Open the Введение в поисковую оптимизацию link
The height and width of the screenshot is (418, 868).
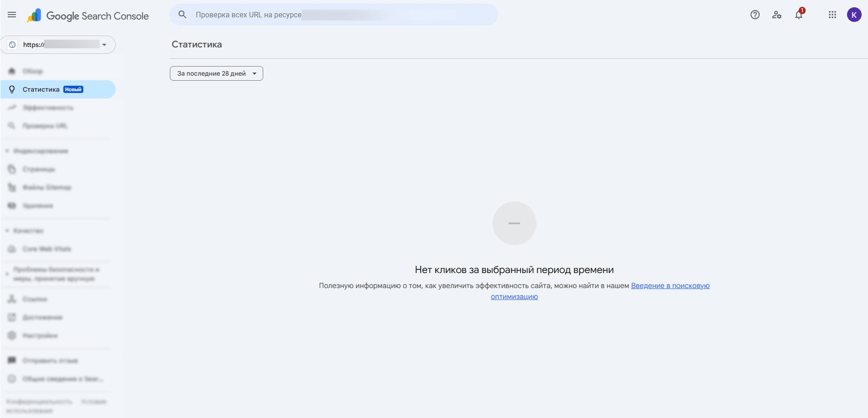(600, 291)
